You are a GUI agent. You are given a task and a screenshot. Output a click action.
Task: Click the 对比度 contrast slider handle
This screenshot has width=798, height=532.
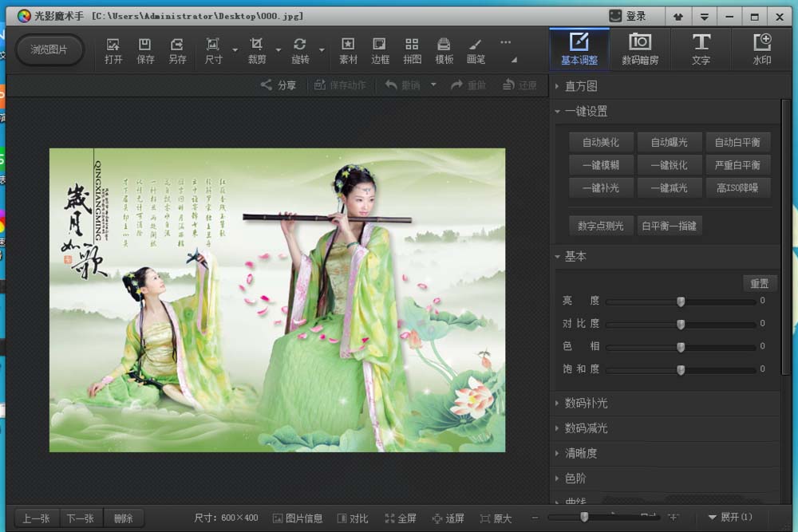pos(681,325)
